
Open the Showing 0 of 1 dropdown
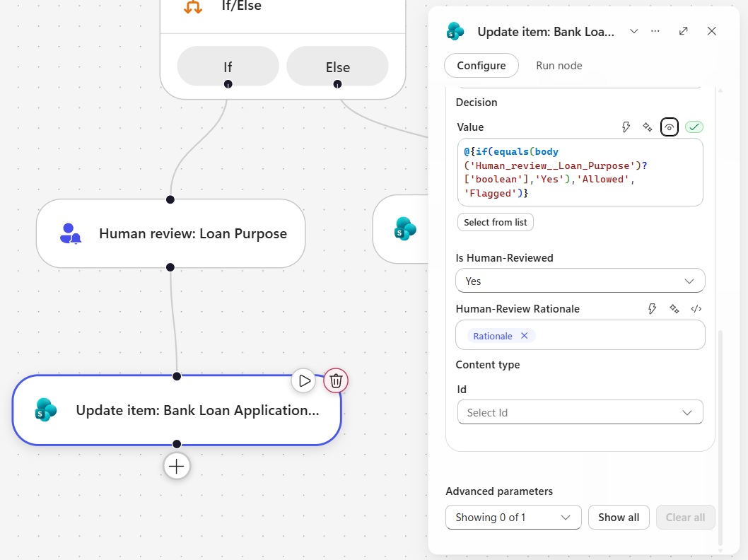[x=513, y=518]
